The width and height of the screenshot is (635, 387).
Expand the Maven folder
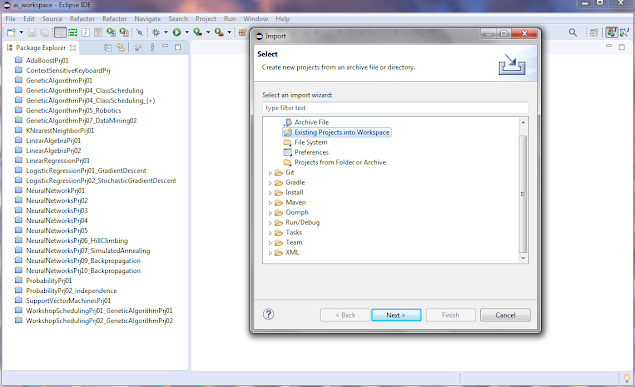[x=271, y=203]
